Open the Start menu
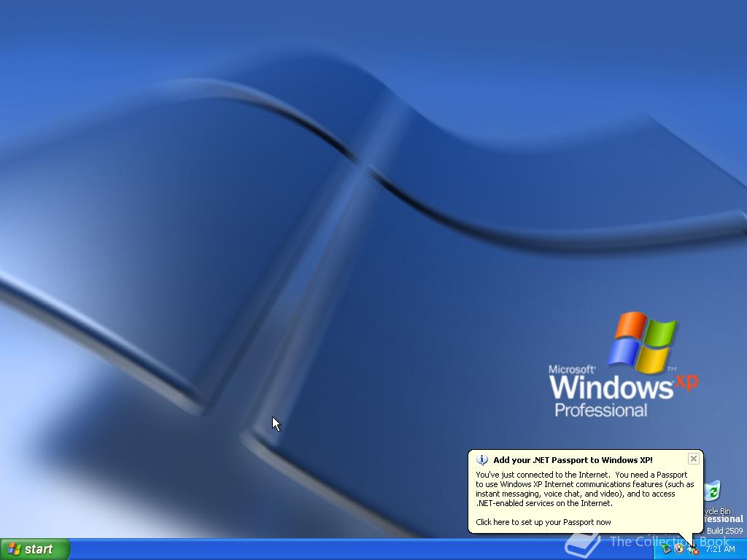This screenshot has height=560, width=747. (x=35, y=549)
